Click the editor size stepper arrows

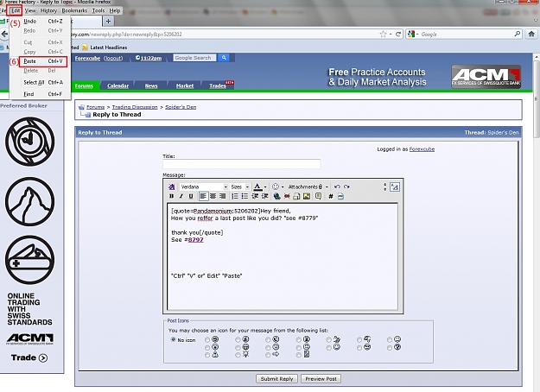385,187
